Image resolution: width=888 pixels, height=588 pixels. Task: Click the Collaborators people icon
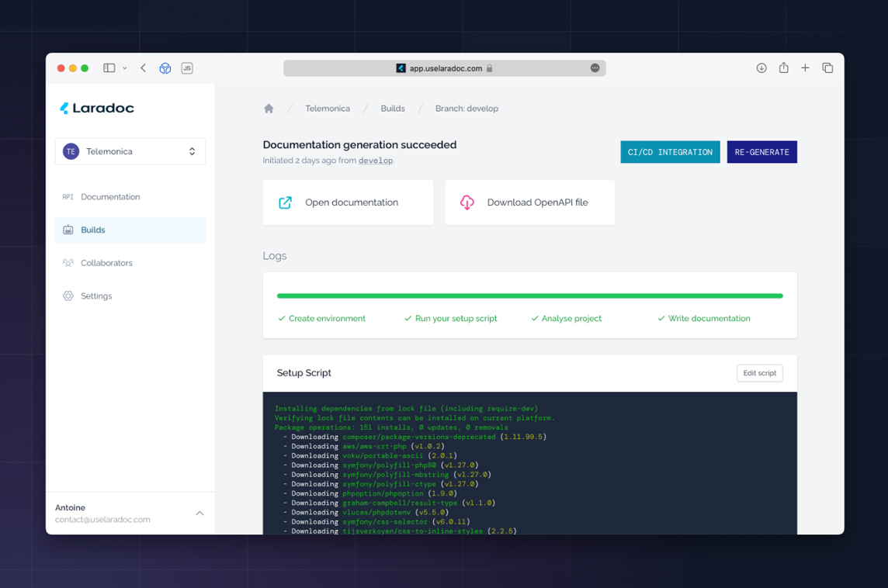coord(68,263)
